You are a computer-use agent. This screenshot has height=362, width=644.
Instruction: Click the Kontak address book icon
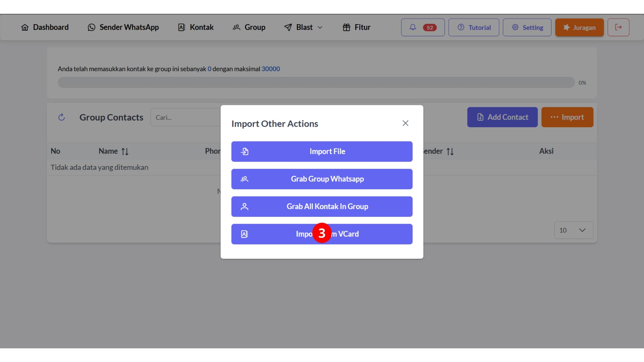coord(181,27)
